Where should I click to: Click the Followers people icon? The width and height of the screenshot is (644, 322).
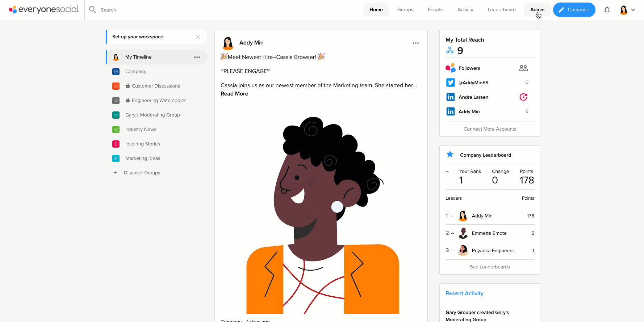click(523, 68)
